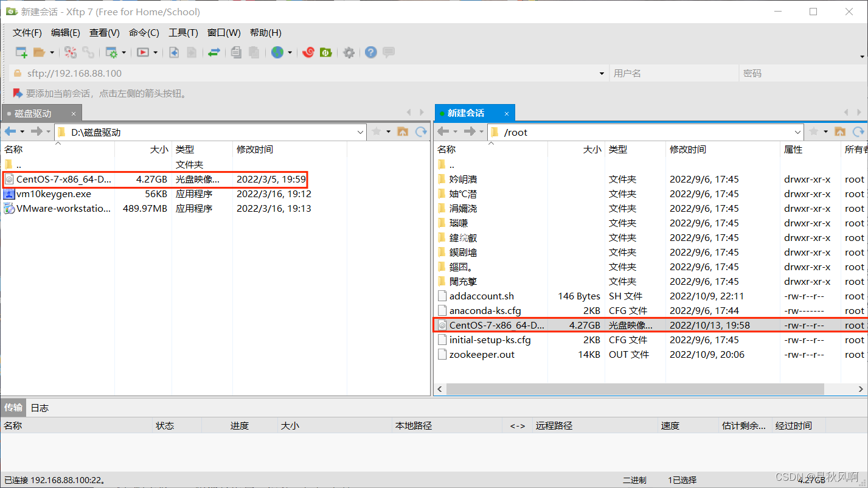Click the Open session folder icon
This screenshot has width=868, height=488.
pos(40,52)
